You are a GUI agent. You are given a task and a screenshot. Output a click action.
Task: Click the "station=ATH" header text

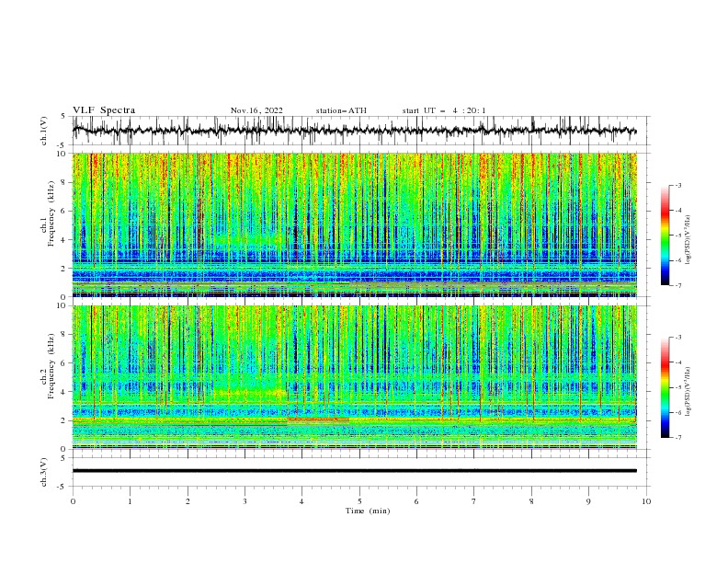coord(341,110)
